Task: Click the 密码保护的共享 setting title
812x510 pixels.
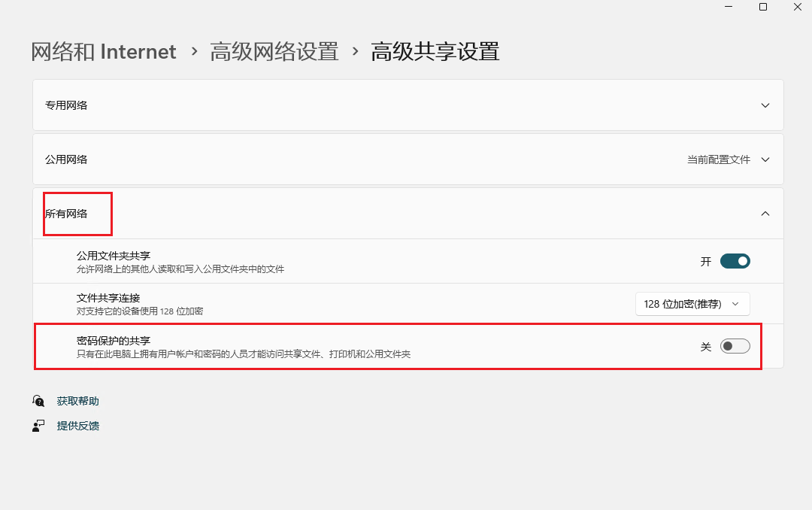Action: [113, 341]
